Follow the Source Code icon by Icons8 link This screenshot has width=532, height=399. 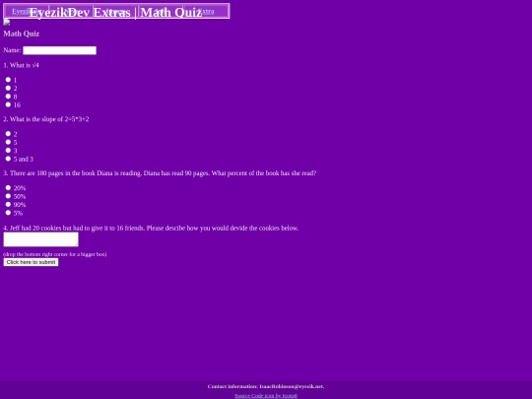point(266,396)
